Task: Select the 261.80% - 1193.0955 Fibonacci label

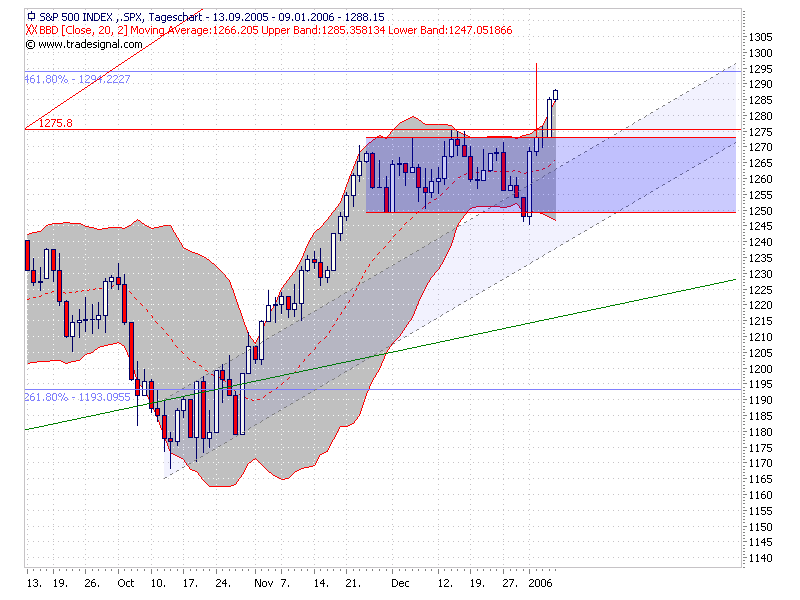Action: point(77,397)
